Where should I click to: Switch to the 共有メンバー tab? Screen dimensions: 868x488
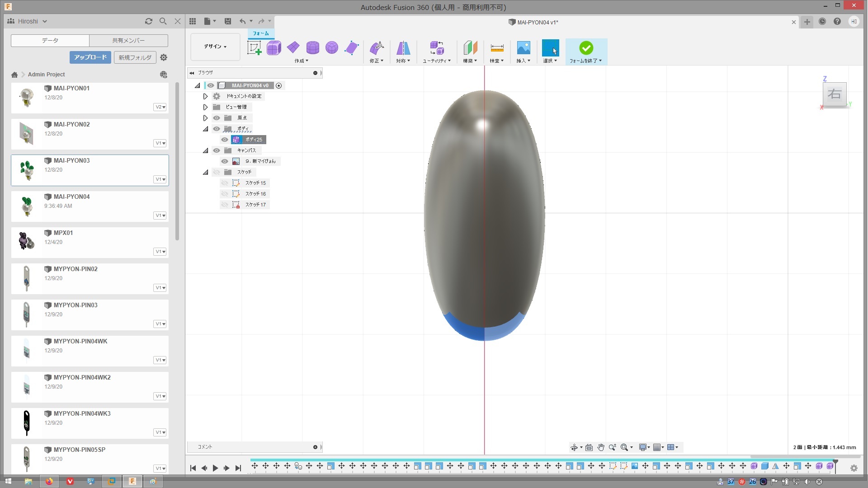128,41
